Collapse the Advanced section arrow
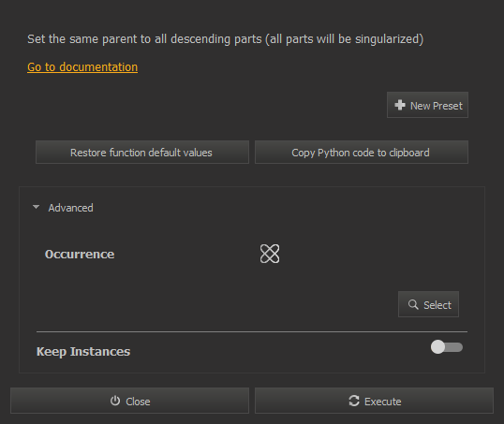This screenshot has width=504, height=424. [36, 207]
